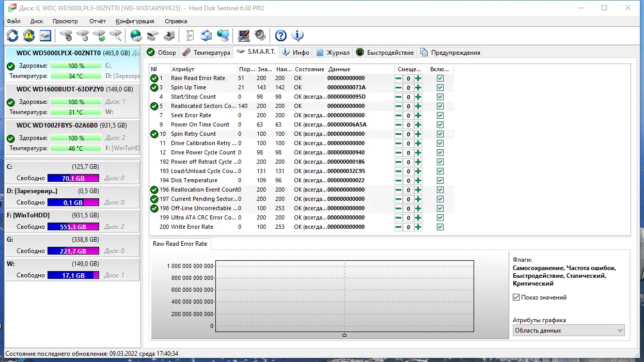Select the Raw Read Error Rate graph tab

pyautogui.click(x=180, y=244)
